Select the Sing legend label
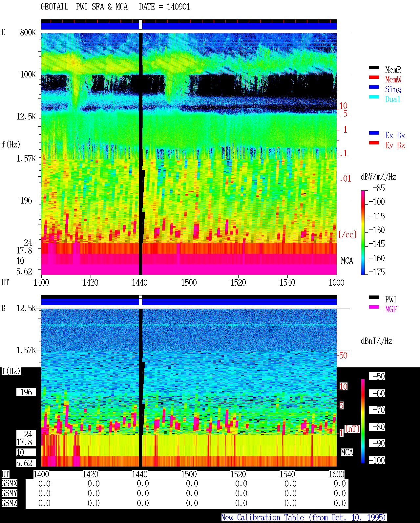This screenshot has height=523, width=420. pos(393,89)
